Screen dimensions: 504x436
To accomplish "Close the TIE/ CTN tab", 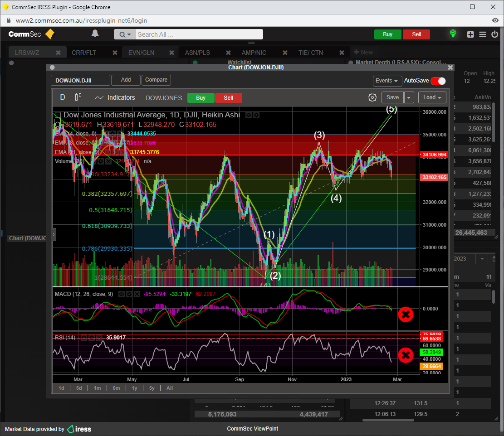I will click(x=342, y=53).
